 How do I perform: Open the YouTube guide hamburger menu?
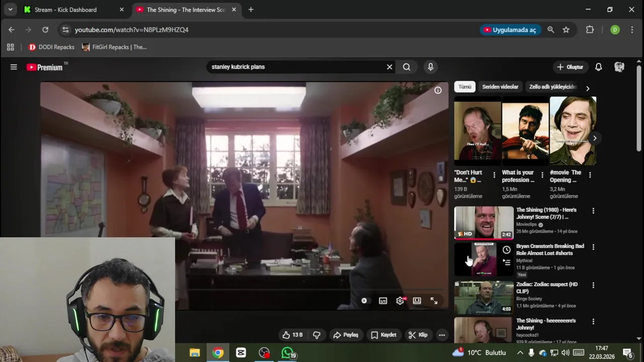(x=14, y=67)
